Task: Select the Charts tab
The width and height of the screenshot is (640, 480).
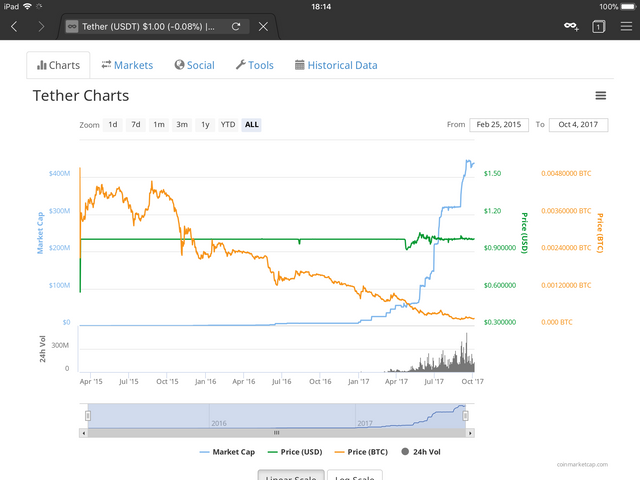Action: pyautogui.click(x=58, y=65)
